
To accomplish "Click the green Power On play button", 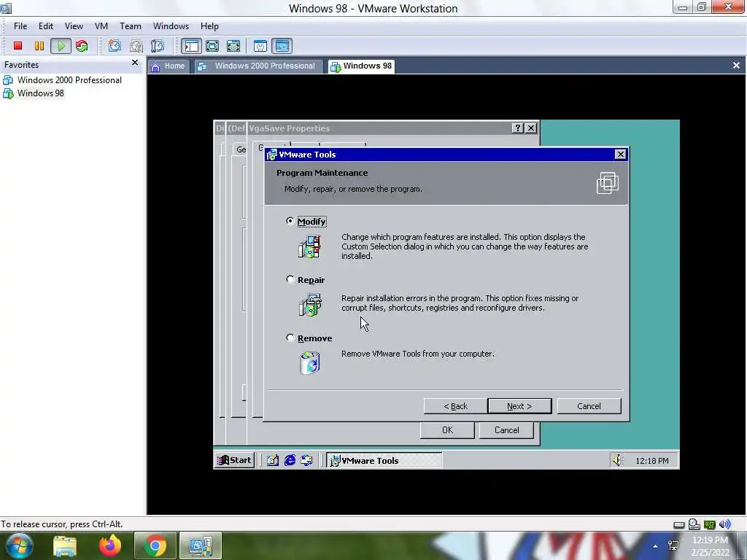I will [61, 46].
